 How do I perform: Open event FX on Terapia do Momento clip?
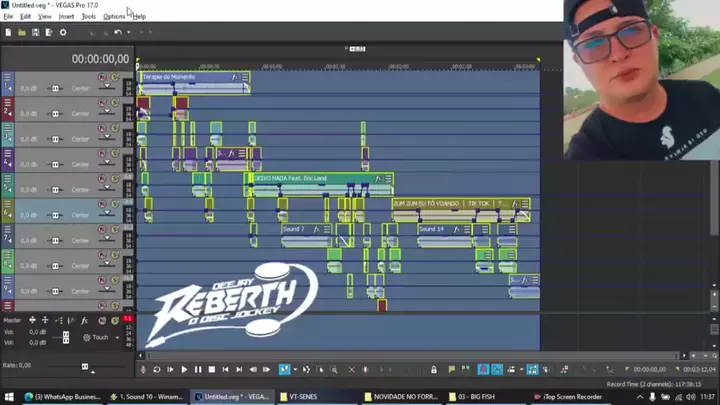pyautogui.click(x=235, y=77)
